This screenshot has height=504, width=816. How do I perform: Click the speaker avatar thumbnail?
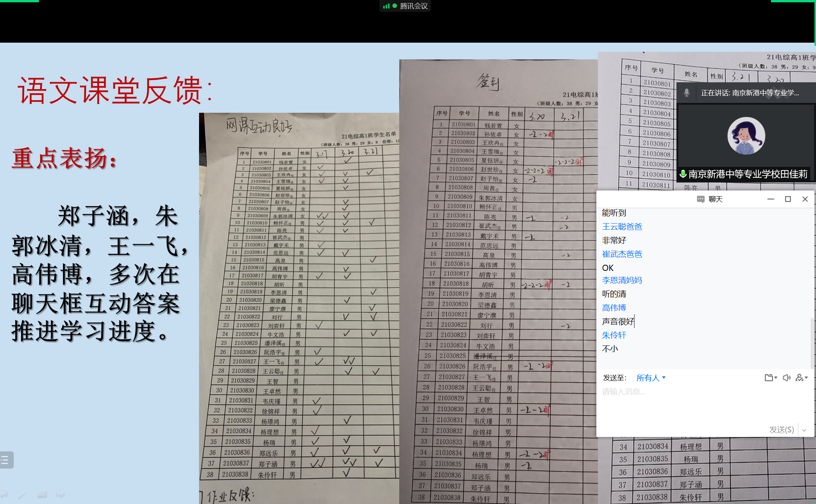(746, 136)
